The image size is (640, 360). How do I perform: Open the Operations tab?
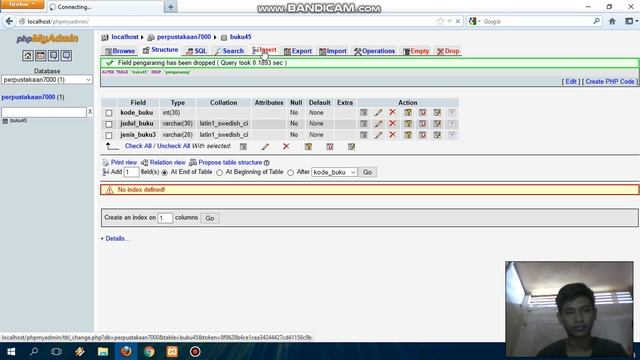pos(375,51)
